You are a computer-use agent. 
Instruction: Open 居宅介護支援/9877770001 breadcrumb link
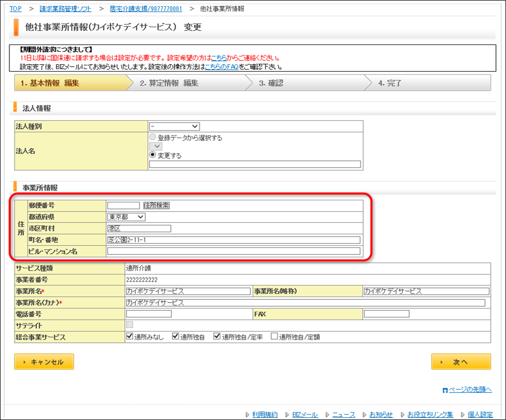146,9
